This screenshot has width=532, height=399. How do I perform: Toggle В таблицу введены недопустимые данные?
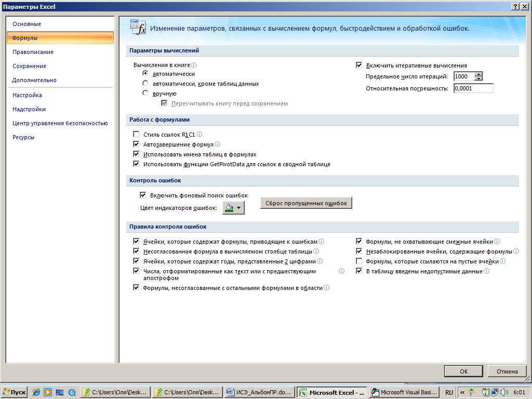click(x=359, y=271)
